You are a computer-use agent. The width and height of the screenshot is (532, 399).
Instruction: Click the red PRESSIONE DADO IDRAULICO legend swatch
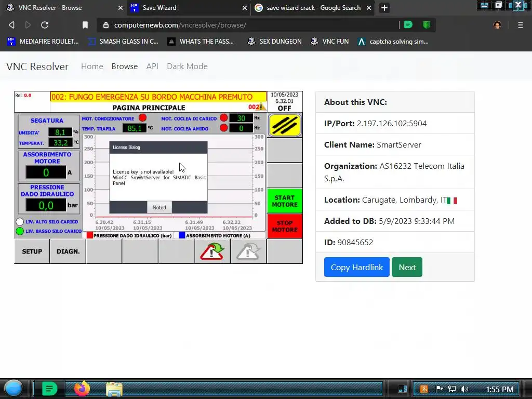pyautogui.click(x=89, y=235)
